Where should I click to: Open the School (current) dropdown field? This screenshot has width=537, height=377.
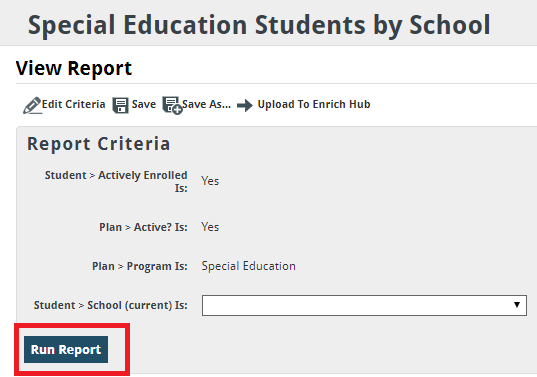pyautogui.click(x=364, y=305)
